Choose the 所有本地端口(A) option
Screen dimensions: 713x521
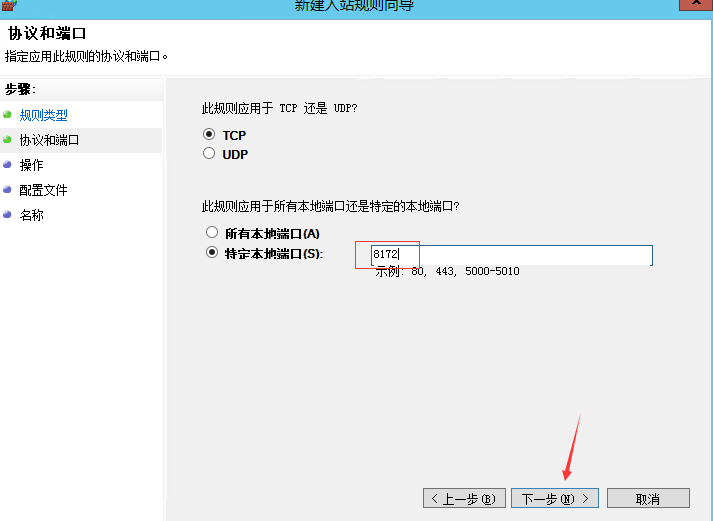click(x=212, y=233)
